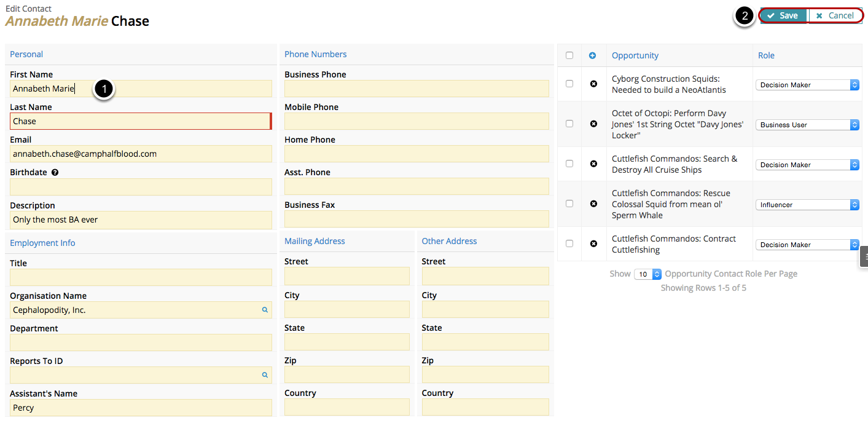This screenshot has height=423, width=868.
Task: Remove the Contract Cuttlefishing opportunity row
Action: click(x=593, y=243)
